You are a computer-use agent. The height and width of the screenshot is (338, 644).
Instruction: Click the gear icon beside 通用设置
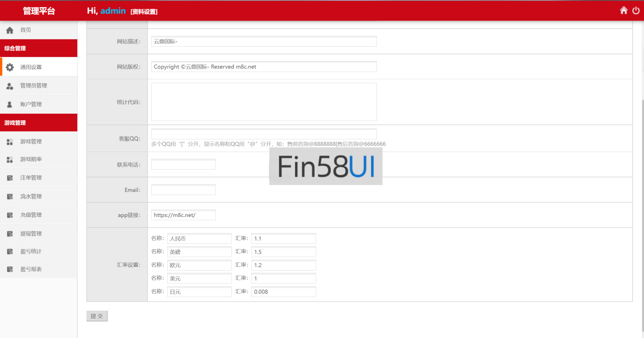(10, 67)
